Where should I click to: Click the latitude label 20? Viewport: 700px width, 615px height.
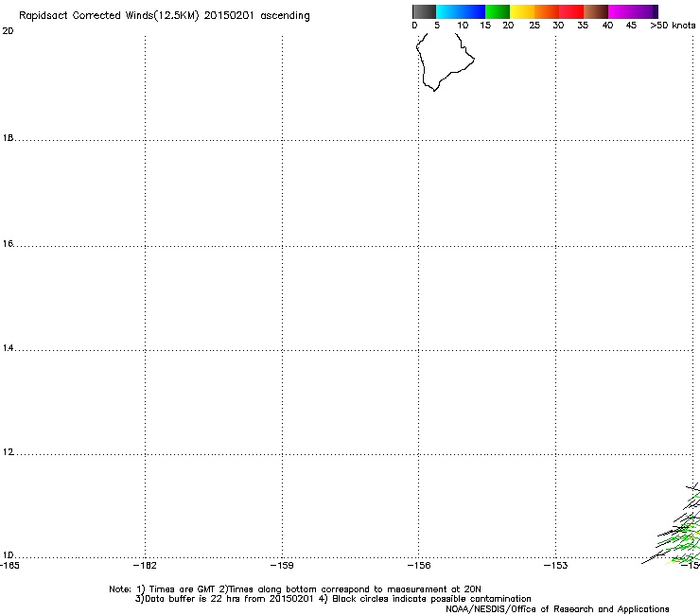pyautogui.click(x=8, y=31)
